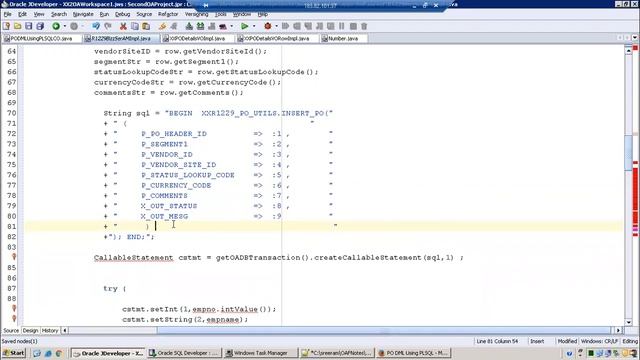Open PO DML Using PLSQL taskbar button
This screenshot has width=640, height=360.
coord(413,353)
